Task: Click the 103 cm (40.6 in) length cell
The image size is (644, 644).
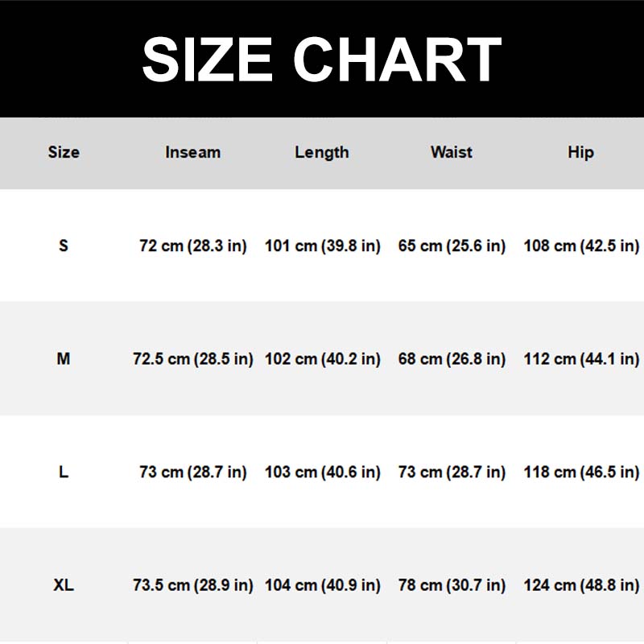Action: click(x=323, y=472)
